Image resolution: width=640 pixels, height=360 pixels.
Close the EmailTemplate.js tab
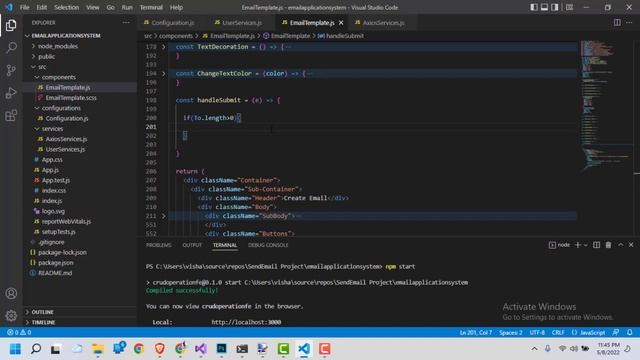[341, 23]
